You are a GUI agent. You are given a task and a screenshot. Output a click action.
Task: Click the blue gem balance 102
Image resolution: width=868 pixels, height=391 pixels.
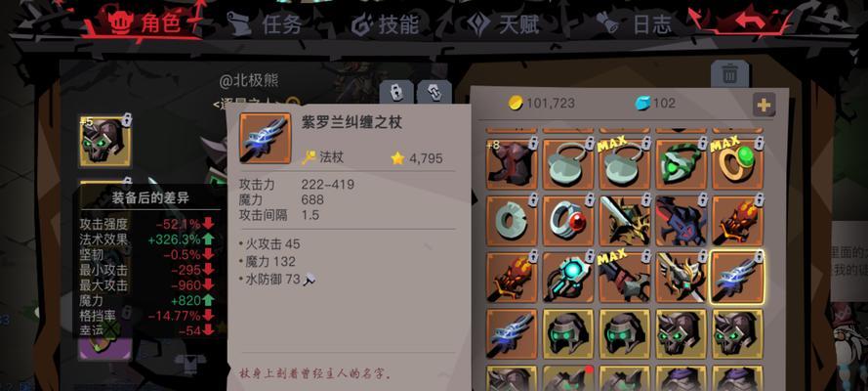coord(655,103)
